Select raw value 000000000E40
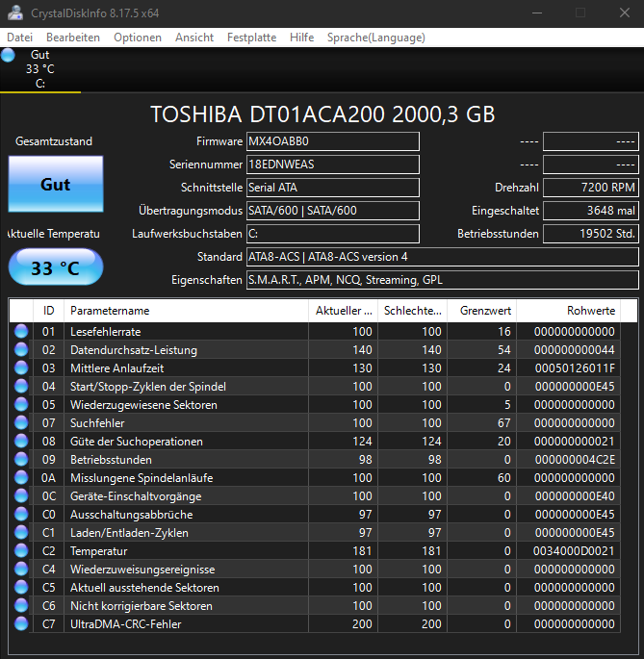This screenshot has width=644, height=659. click(x=575, y=496)
